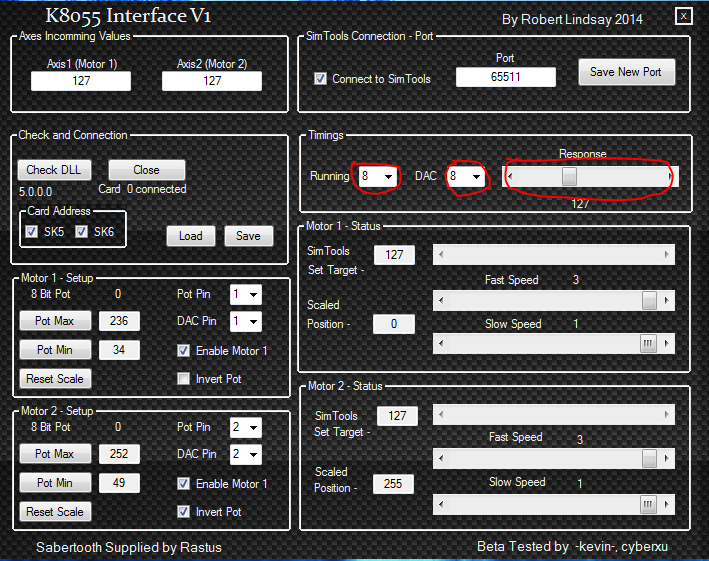Set Motor 2 Pot Min button
This screenshot has height=561, width=709.
click(55, 483)
